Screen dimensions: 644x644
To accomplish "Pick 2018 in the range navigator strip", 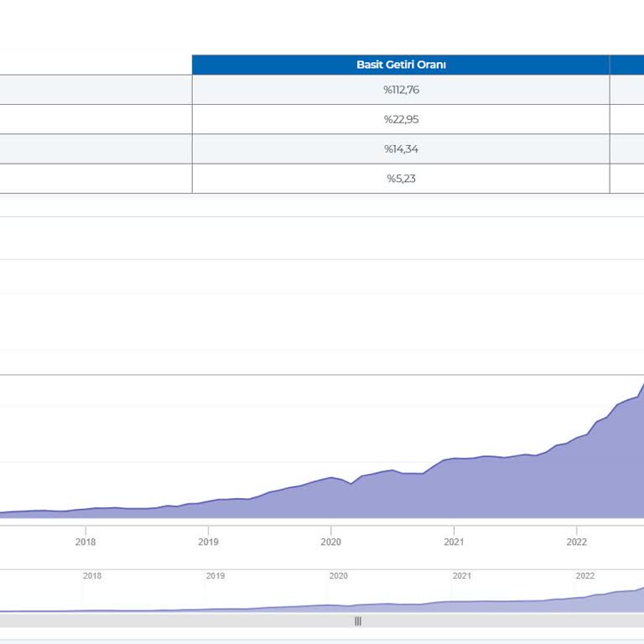I will [x=92, y=576].
